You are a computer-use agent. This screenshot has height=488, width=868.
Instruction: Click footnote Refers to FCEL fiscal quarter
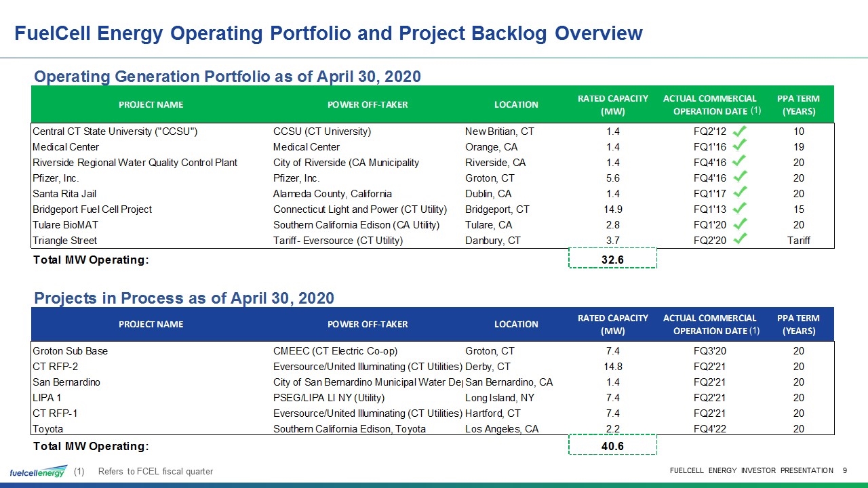155,472
